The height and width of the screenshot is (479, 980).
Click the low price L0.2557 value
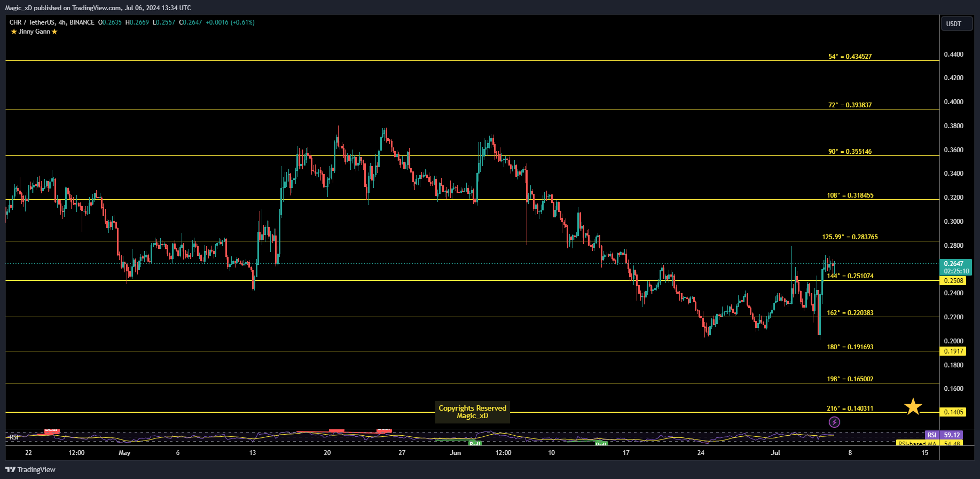point(164,22)
